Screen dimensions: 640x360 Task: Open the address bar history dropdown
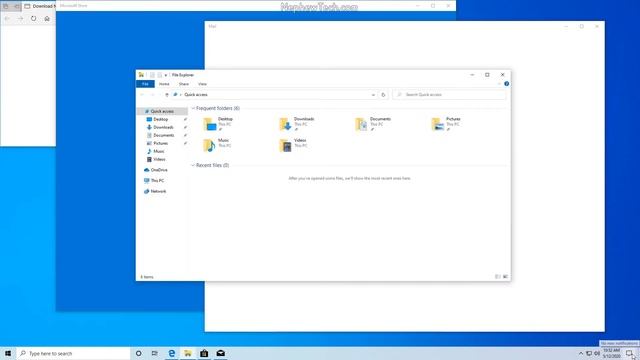[x=373, y=95]
